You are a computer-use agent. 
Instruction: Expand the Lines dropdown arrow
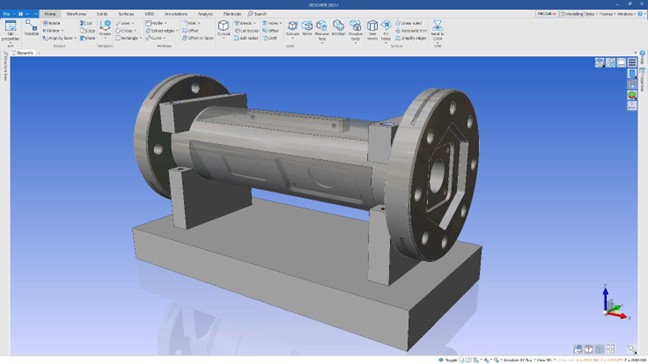click(133, 23)
